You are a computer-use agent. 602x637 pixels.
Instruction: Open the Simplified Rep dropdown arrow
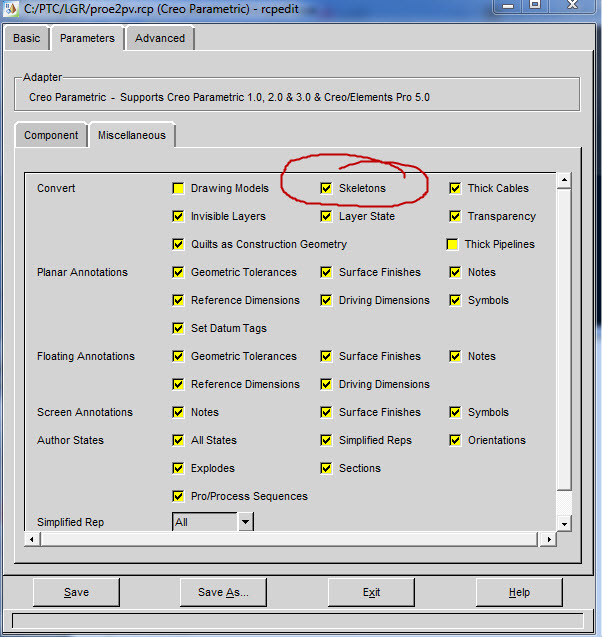[x=245, y=522]
